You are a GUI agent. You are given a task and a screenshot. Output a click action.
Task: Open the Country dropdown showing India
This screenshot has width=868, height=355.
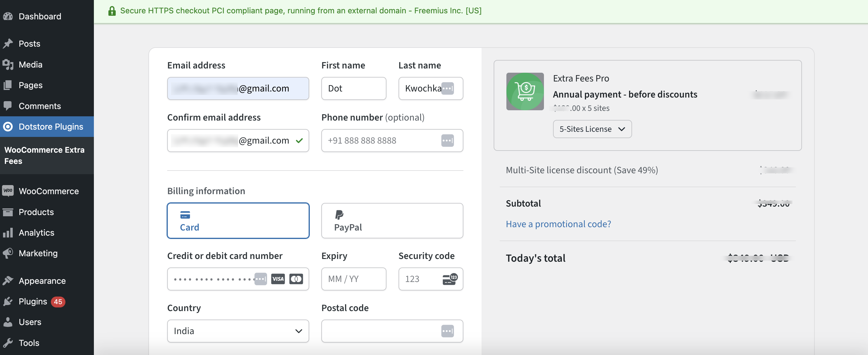pyautogui.click(x=238, y=331)
